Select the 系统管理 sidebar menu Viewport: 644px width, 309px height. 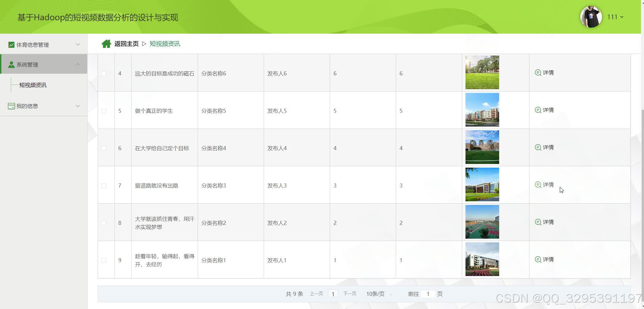(44, 64)
